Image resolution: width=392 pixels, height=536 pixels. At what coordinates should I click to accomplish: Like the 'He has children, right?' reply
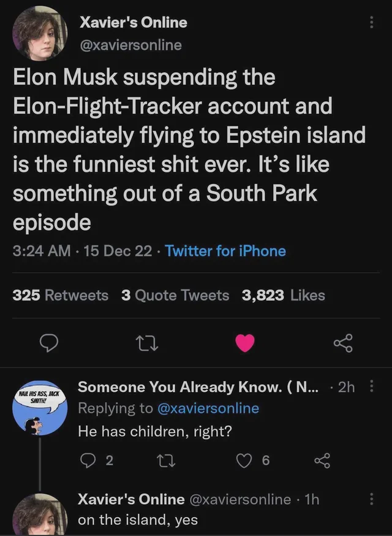click(x=244, y=461)
